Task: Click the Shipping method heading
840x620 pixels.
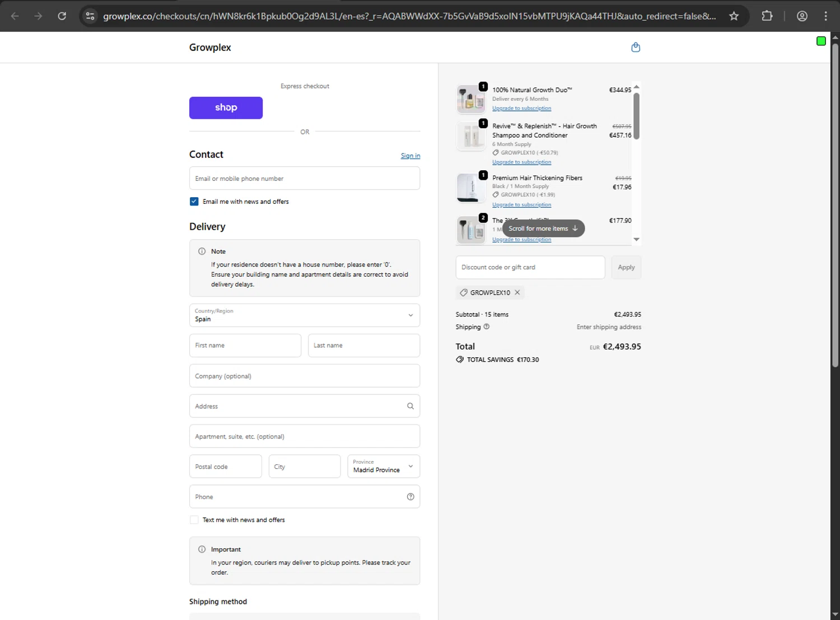Action: (x=218, y=602)
